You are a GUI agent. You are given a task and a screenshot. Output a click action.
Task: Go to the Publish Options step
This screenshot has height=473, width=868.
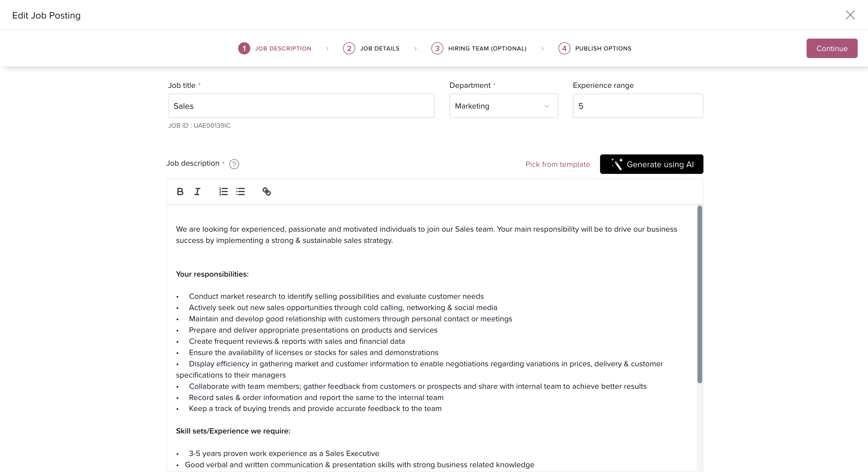(x=603, y=49)
